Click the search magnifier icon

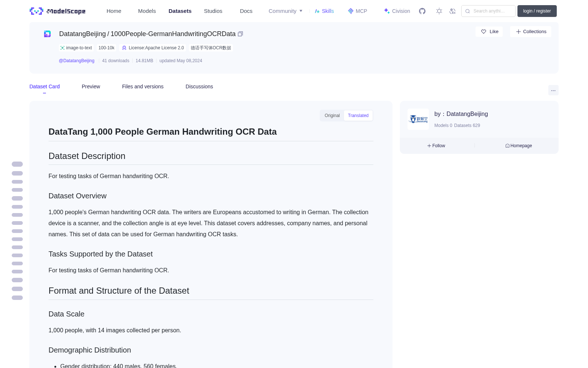coord(468,11)
